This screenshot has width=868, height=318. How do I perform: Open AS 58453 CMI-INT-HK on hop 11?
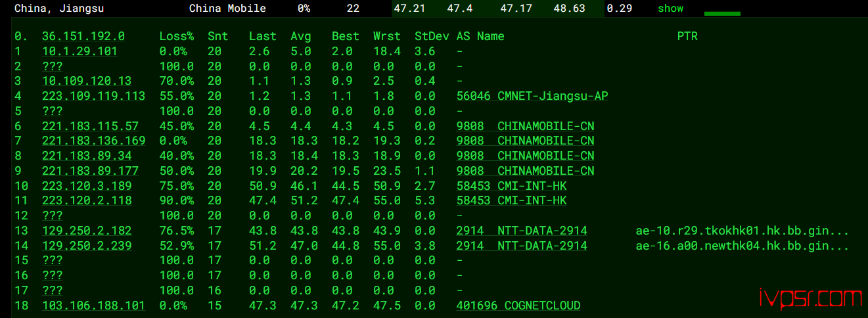point(511,200)
